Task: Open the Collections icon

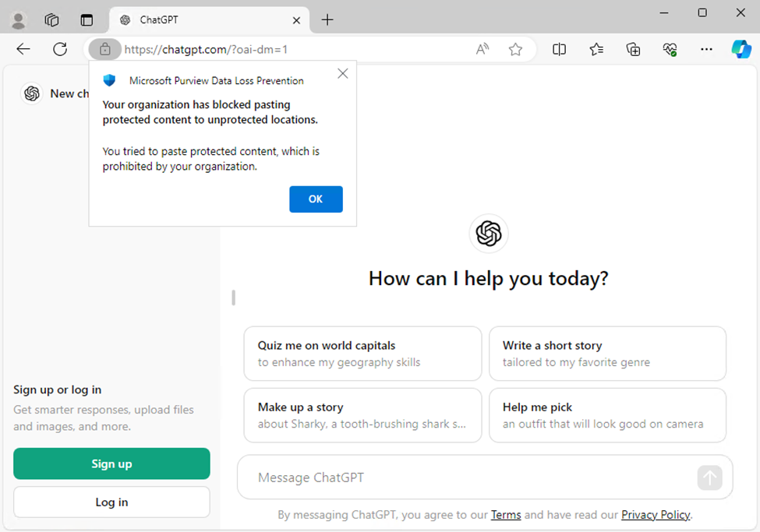Action: [x=633, y=49]
